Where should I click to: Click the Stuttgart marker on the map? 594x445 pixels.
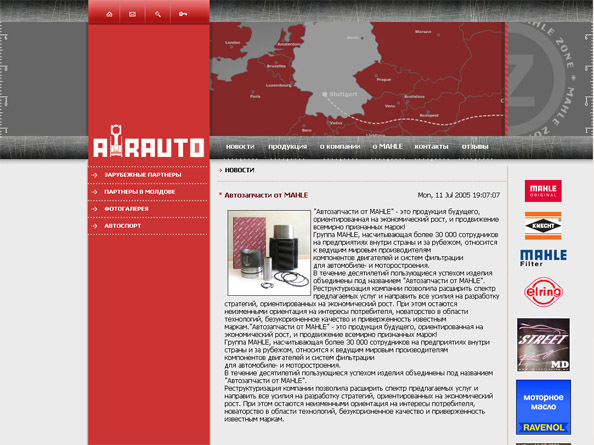pos(325,94)
